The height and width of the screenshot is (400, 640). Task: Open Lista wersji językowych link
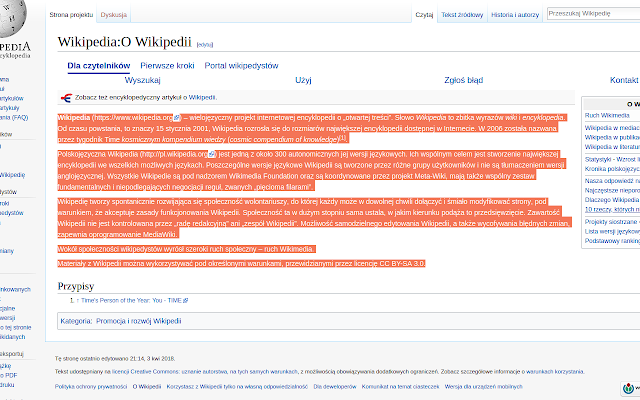tap(612, 231)
